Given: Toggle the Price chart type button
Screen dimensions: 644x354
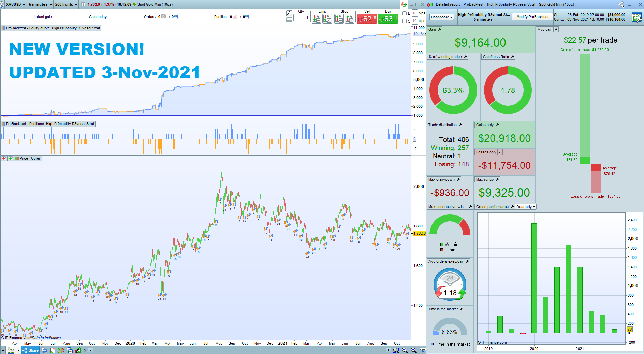Looking at the screenshot, I should 21,158.
